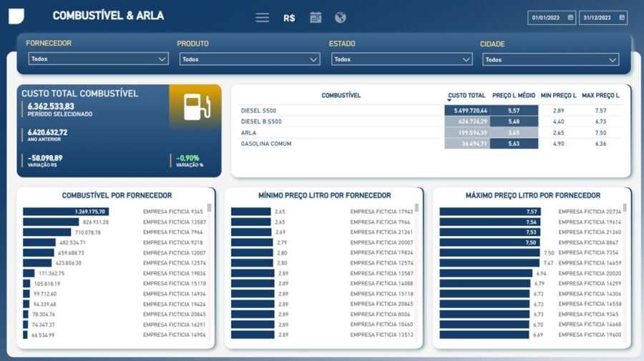Select the Diesel S500 table row
Viewport: 644px width, 361px height.
click(x=259, y=111)
